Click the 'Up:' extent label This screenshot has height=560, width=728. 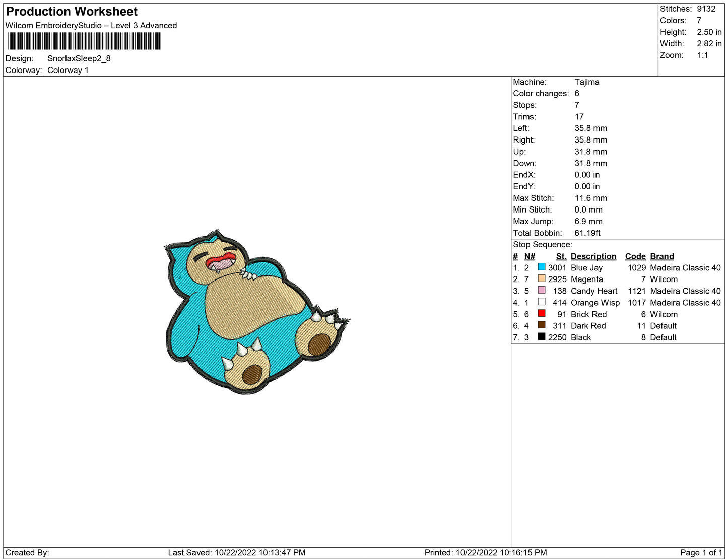pyautogui.click(x=519, y=152)
